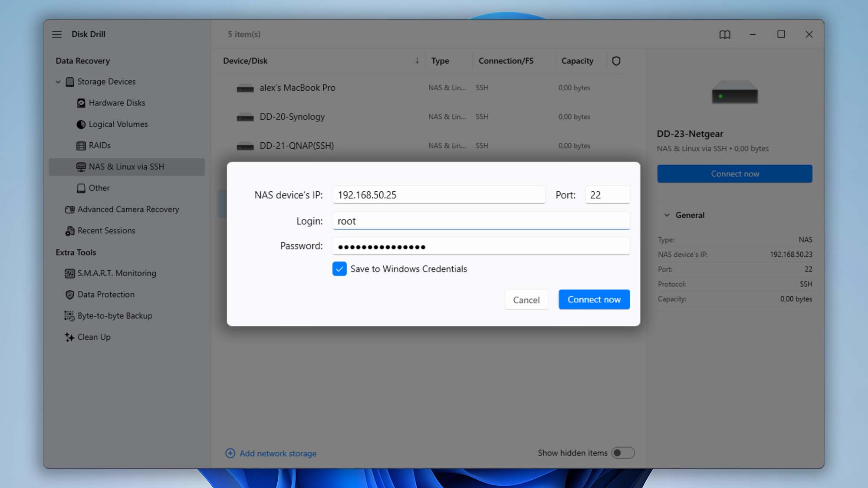Toggle the Show hidden items switch
Screen dimensions: 868x488
click(x=623, y=453)
